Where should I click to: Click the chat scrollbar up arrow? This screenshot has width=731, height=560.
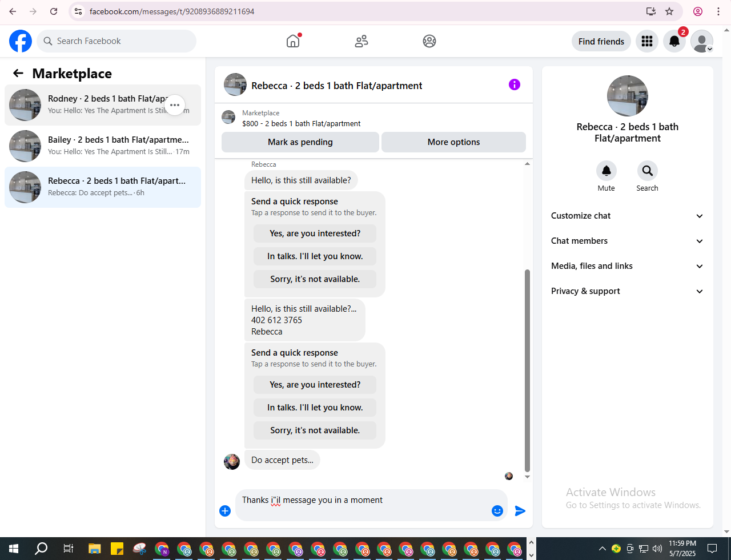527,164
